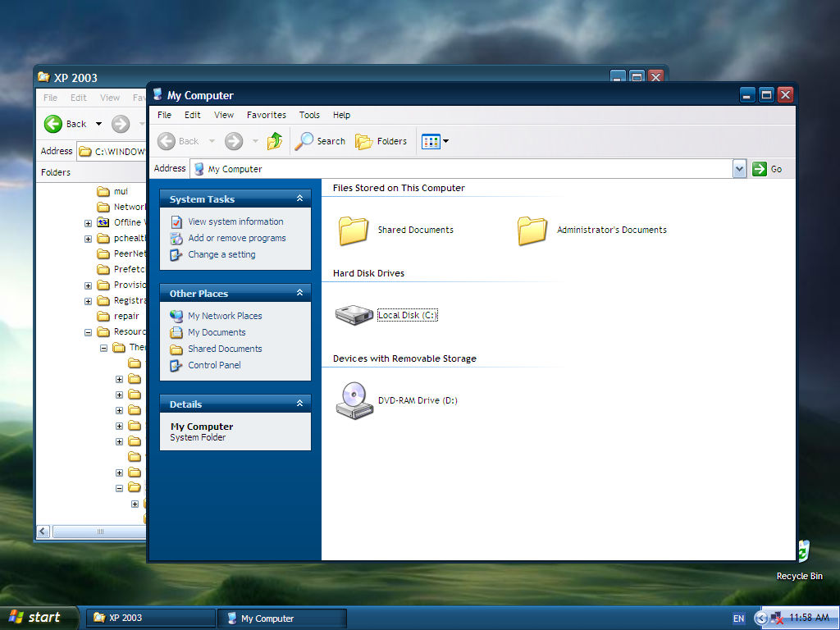Screen dimensions: 840x630
Task: Expand the Provisioning folder in the tree
Action: [88, 285]
